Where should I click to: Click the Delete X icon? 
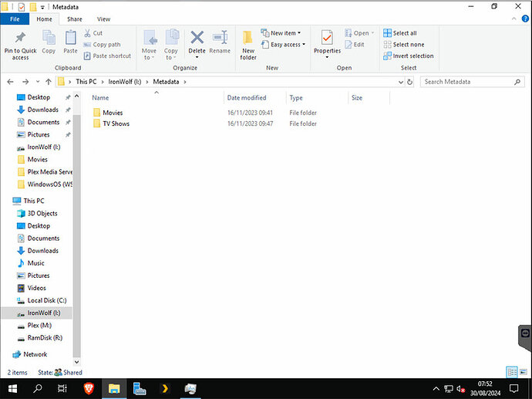[197, 38]
